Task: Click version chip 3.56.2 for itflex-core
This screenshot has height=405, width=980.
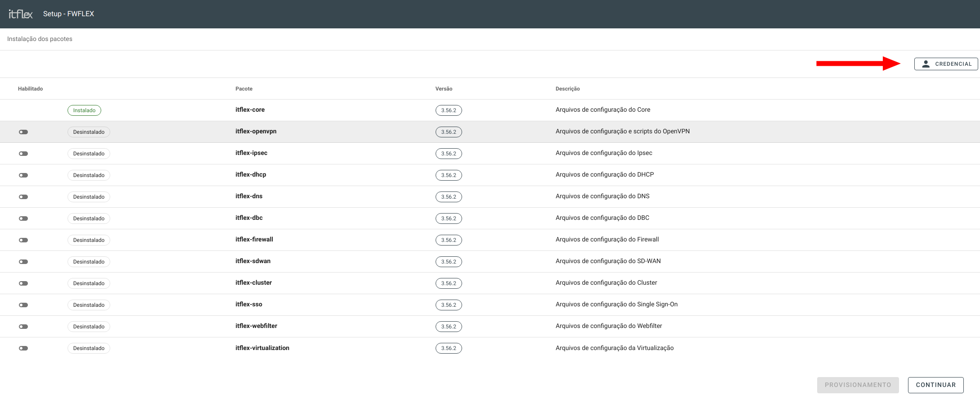Action: pyautogui.click(x=449, y=110)
